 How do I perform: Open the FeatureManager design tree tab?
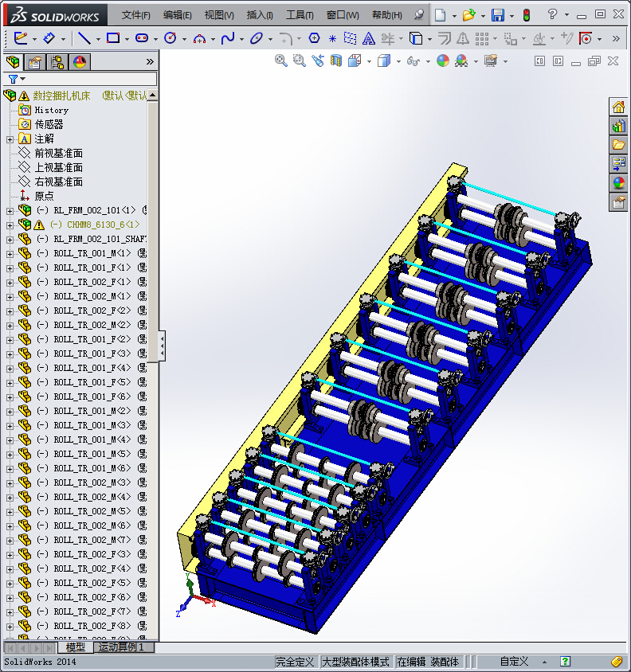[13, 62]
